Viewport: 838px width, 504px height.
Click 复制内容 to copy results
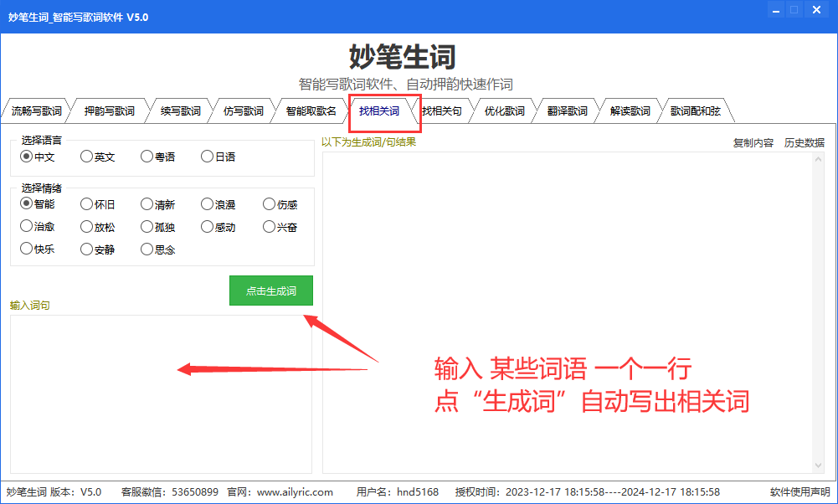tap(753, 142)
